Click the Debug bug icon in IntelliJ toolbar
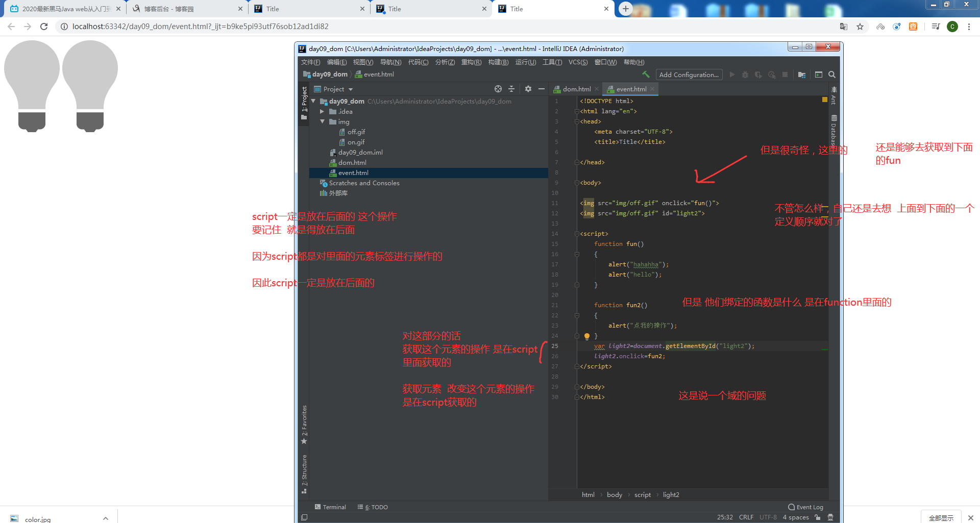 coord(745,74)
